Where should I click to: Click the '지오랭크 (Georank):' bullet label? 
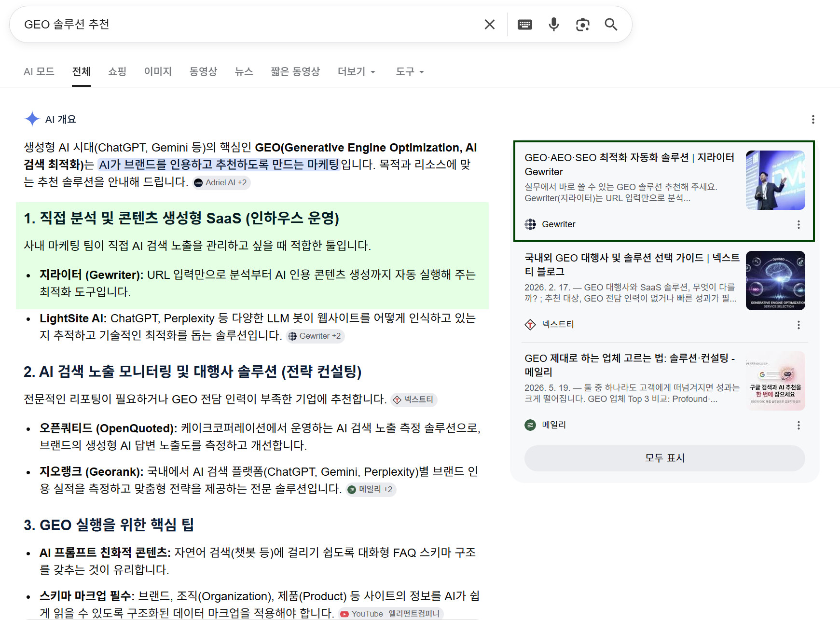(92, 471)
